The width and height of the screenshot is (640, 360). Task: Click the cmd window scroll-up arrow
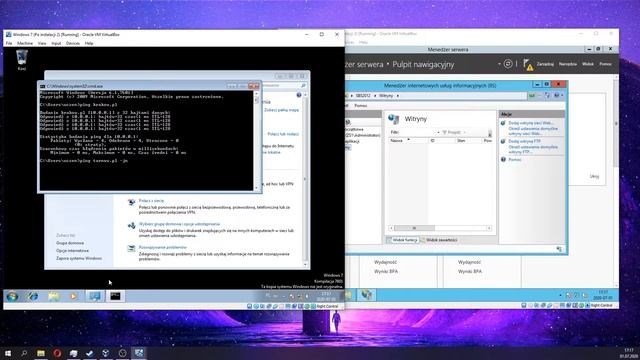[x=256, y=93]
